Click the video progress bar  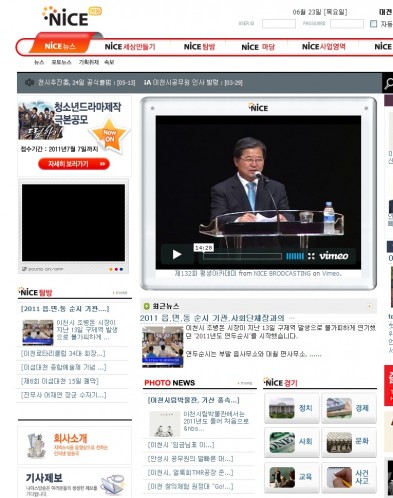click(243, 256)
